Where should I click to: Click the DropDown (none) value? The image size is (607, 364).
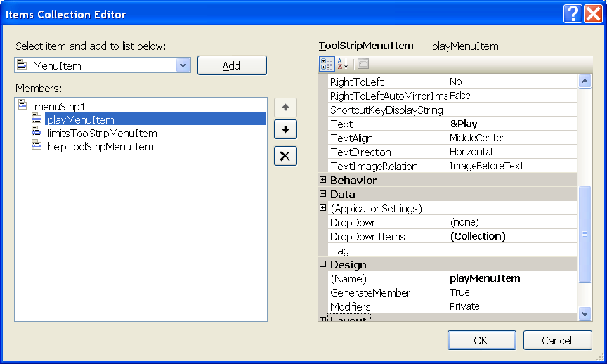click(513, 222)
